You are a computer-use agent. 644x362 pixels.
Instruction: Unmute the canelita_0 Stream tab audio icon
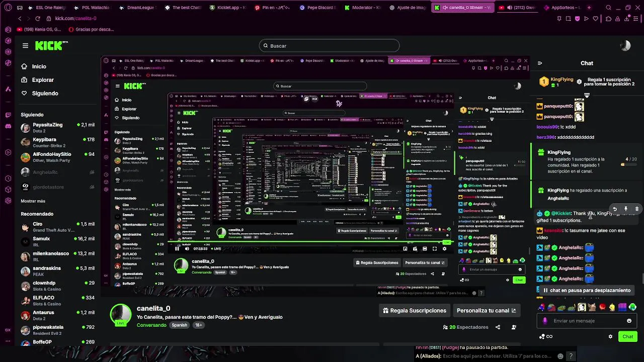click(x=444, y=8)
